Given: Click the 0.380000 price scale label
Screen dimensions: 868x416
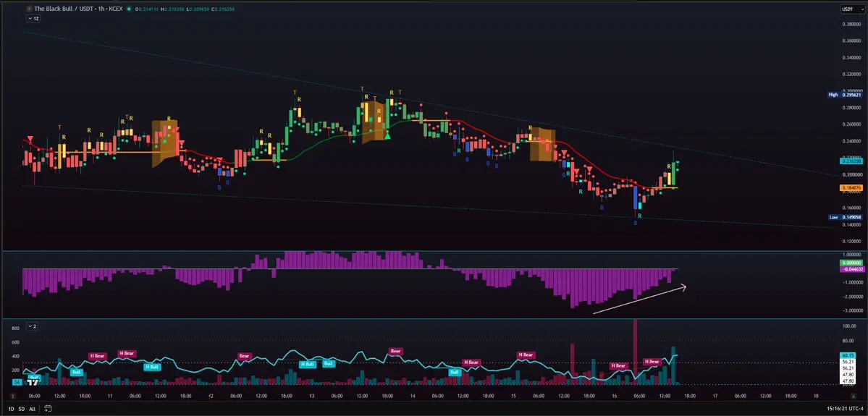Looking at the screenshot, I should [x=851, y=25].
